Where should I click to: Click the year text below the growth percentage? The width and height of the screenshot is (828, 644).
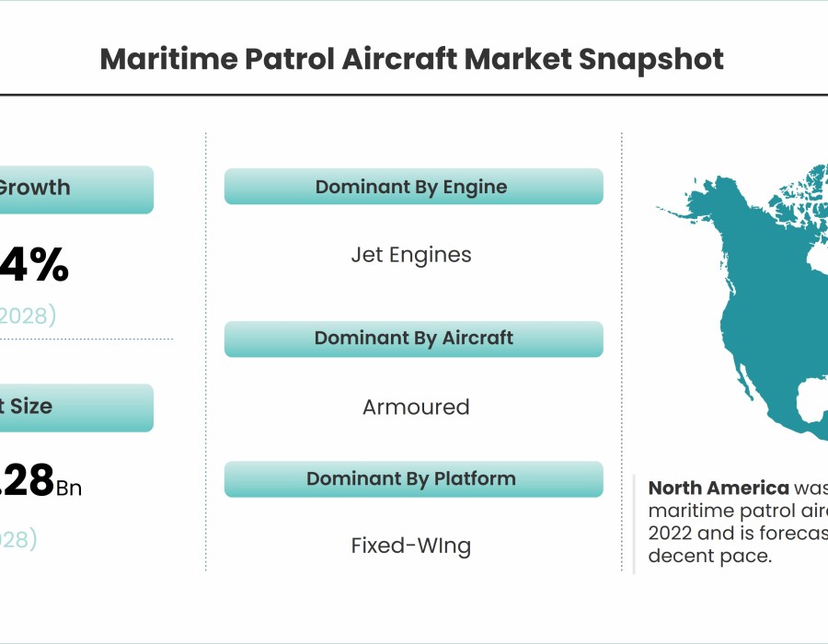[28, 316]
